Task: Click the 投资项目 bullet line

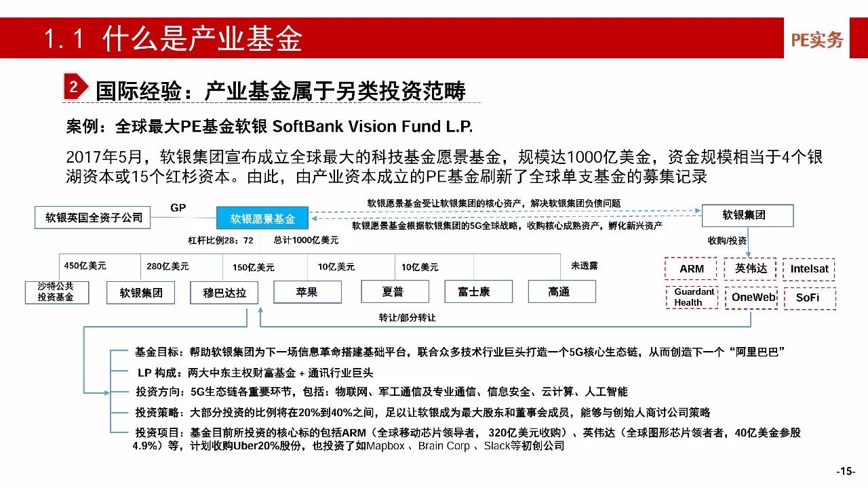Action: (467, 439)
